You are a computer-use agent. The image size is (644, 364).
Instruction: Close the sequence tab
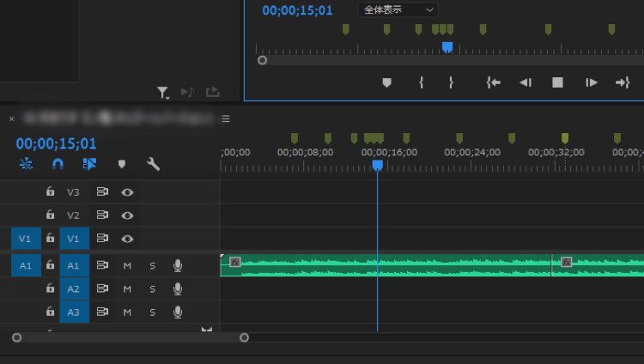(x=11, y=118)
